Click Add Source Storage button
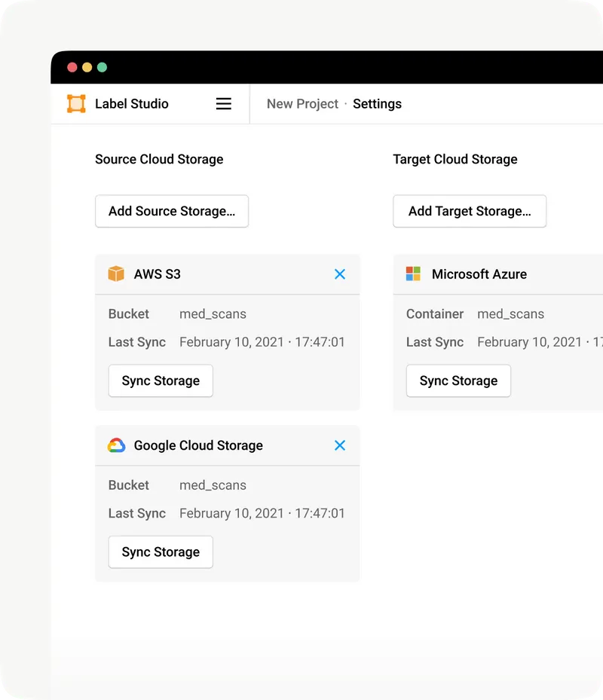603x700 pixels. click(x=172, y=212)
